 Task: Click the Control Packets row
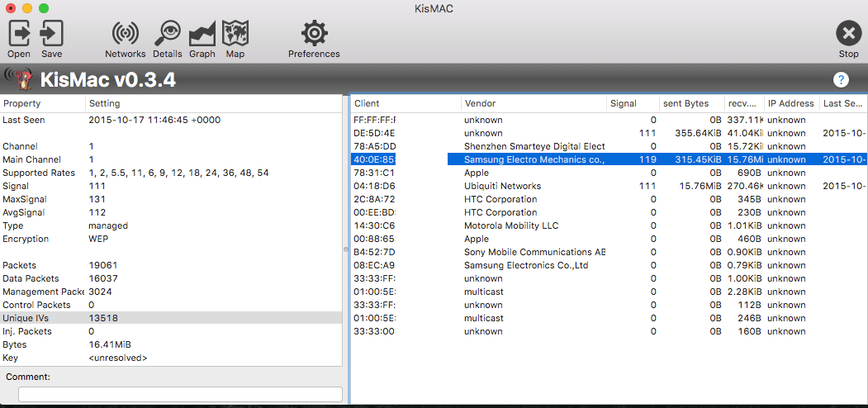tap(171, 305)
